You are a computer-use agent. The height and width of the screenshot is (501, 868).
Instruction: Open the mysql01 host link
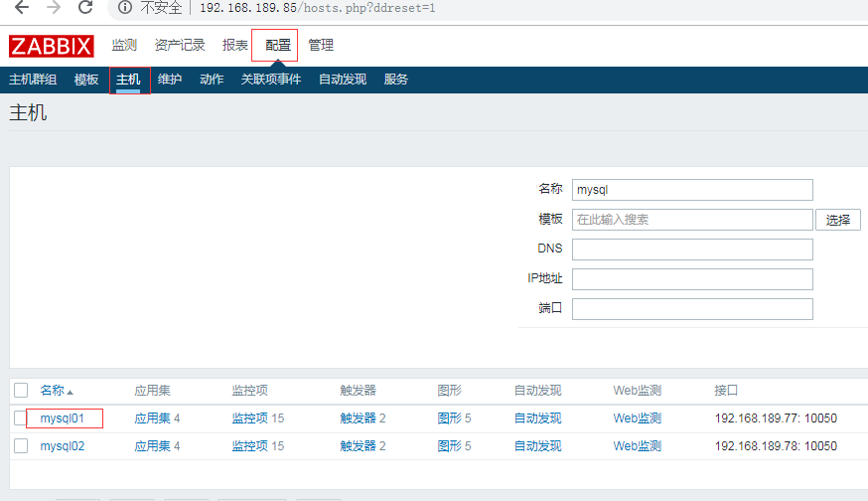click(x=63, y=418)
